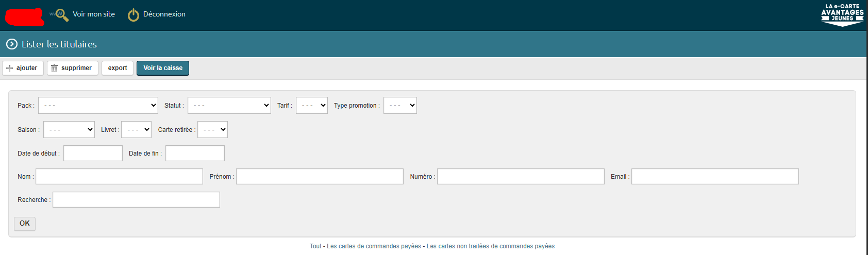Expand the Carte retirée dropdown
Viewport: 868px width, 255px height.
coord(212,130)
